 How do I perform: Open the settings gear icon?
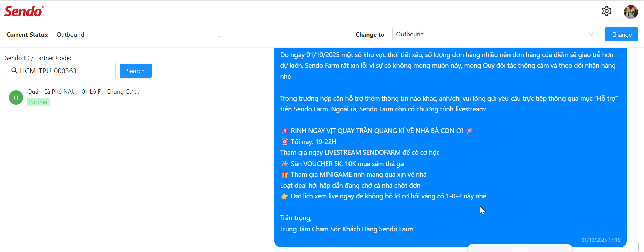606,11
